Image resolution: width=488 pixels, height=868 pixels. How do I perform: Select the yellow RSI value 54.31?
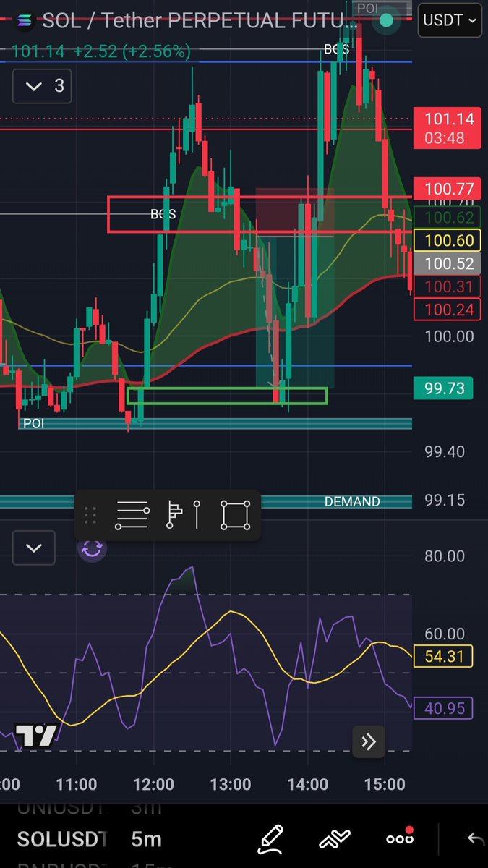tap(443, 656)
